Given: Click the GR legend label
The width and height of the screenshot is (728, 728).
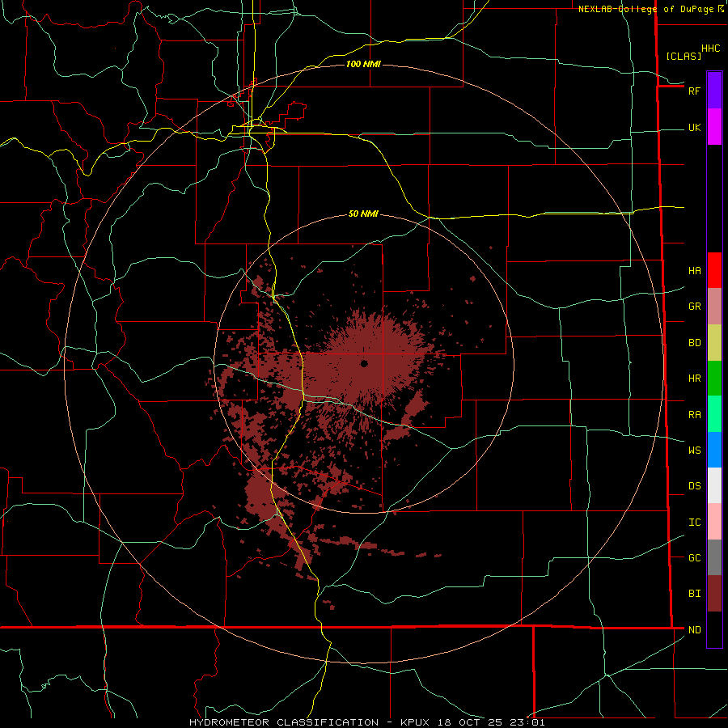Looking at the screenshot, I should [x=694, y=307].
